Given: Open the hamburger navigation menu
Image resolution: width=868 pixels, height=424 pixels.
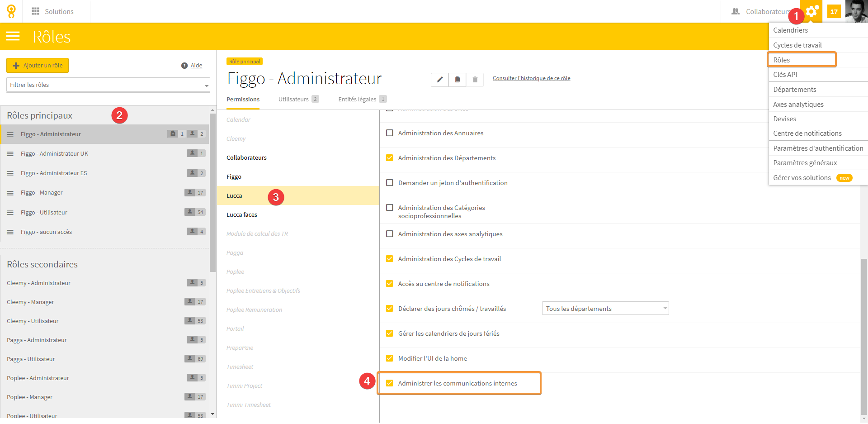Looking at the screenshot, I should click(13, 36).
